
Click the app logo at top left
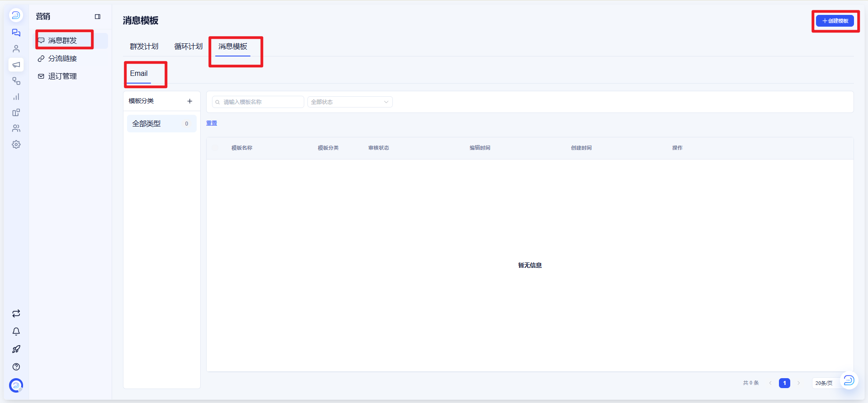pos(16,15)
